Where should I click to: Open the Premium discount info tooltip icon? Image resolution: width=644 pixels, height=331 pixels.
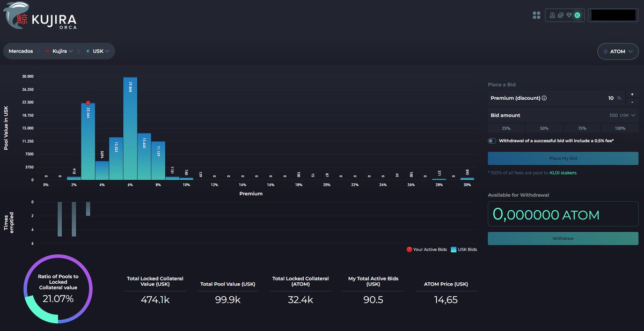[x=544, y=98]
